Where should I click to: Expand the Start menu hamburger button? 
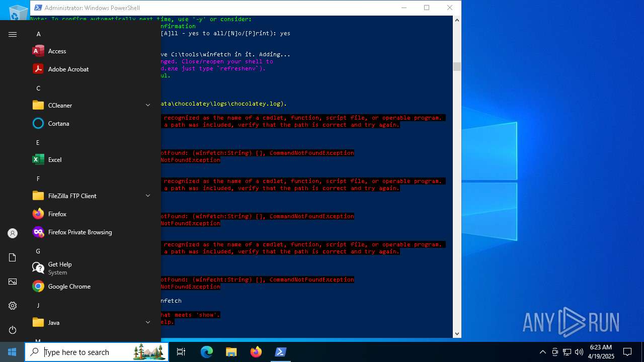[x=13, y=34]
